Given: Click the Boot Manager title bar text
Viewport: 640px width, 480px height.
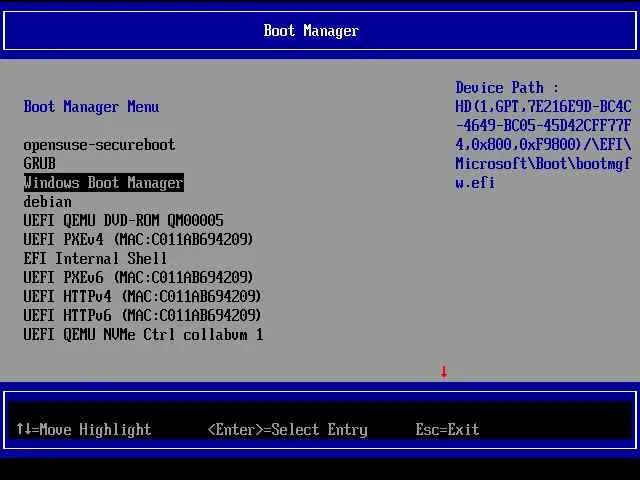Looking at the screenshot, I should coord(311,31).
